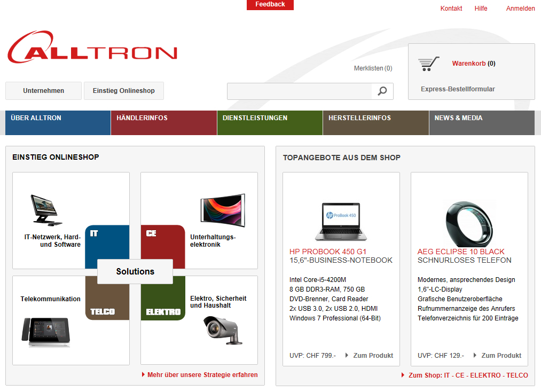Open the ÜBER ALLTRON menu
This screenshot has width=541, height=392.
coord(58,122)
